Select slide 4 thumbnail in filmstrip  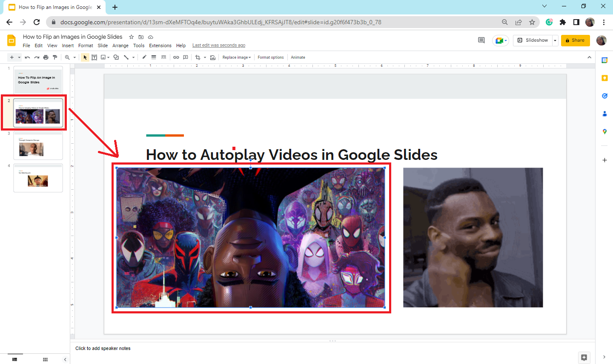coord(38,178)
